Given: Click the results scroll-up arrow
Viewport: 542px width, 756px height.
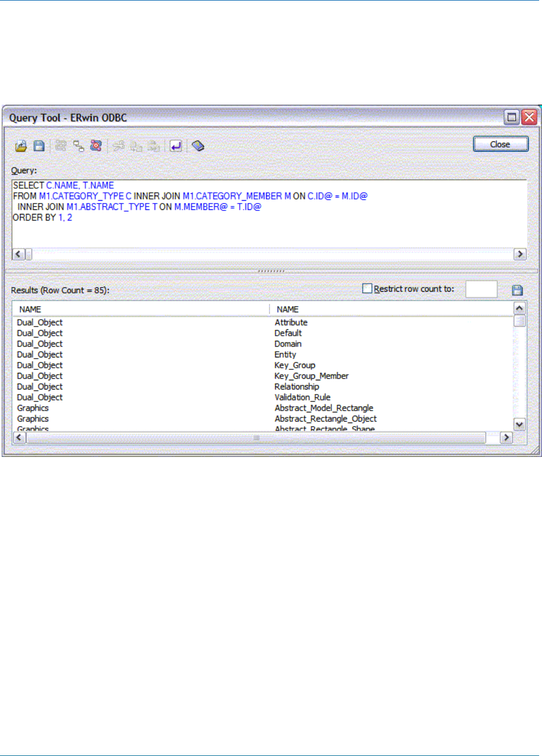Looking at the screenshot, I should [520, 308].
